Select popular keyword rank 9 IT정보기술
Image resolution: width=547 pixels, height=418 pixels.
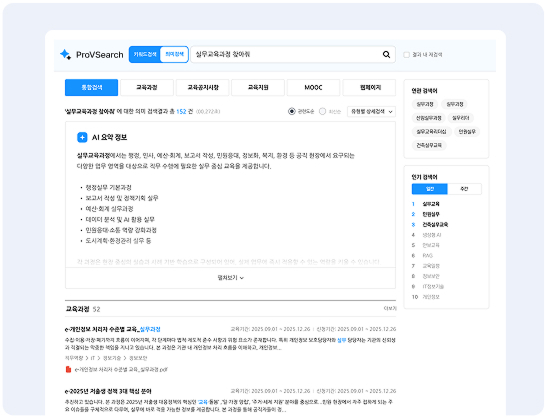pyautogui.click(x=433, y=286)
